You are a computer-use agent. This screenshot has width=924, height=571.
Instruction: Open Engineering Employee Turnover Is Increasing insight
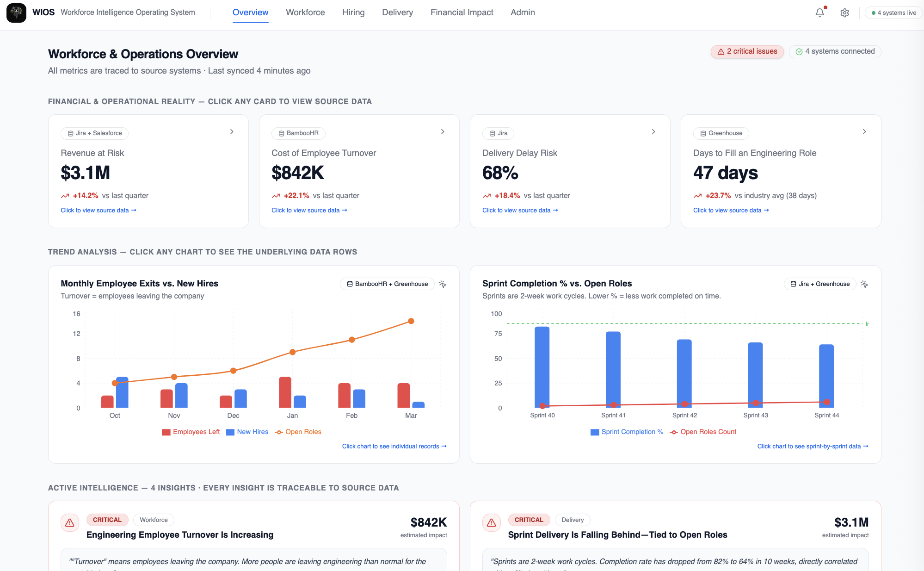[x=180, y=535]
